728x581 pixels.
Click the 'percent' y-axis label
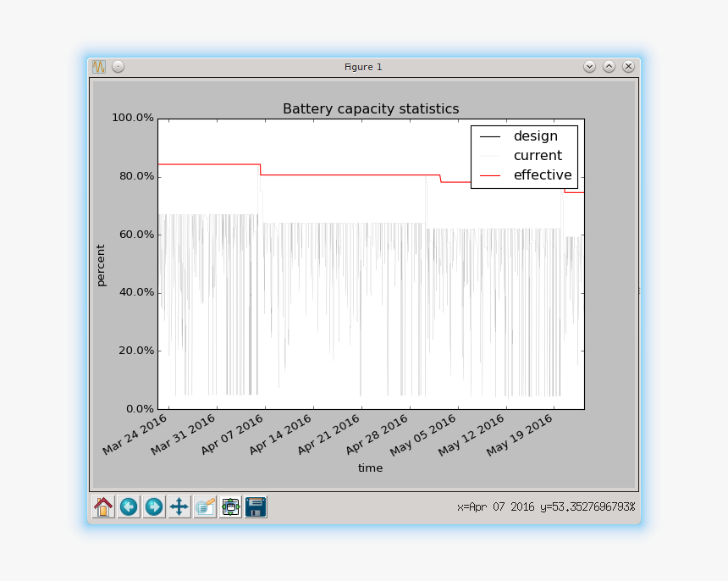tap(101, 265)
